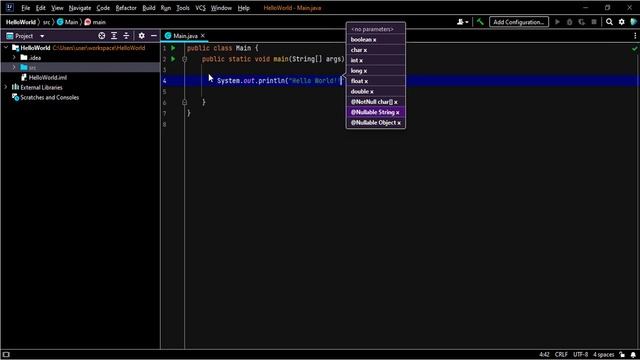Open the Edit menu
Viewport: 640px width, 360px height.
coord(40,8)
